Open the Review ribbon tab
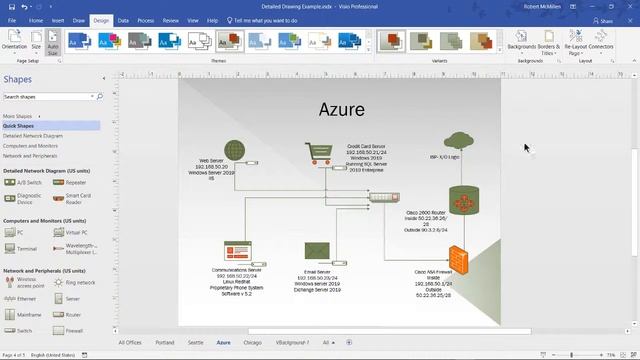This screenshot has height=360, width=640. [171, 20]
